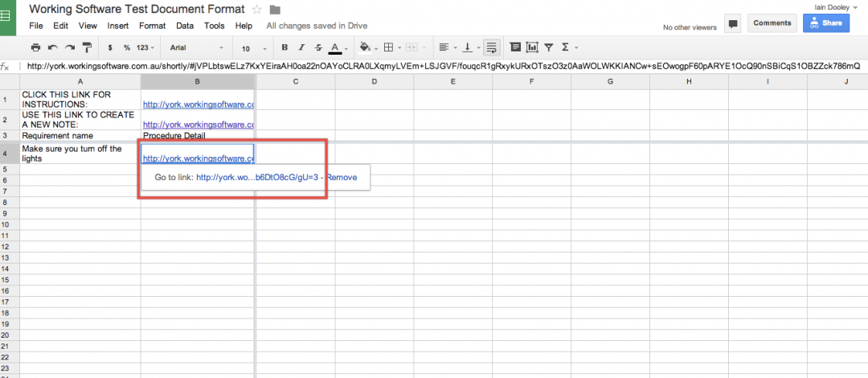868x378 pixels.
Task: Toggle strikethrough formatting
Action: coord(318,47)
